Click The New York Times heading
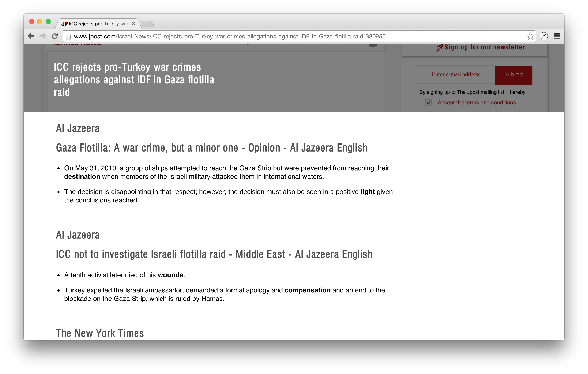This screenshot has height=374, width=588. pos(100,333)
